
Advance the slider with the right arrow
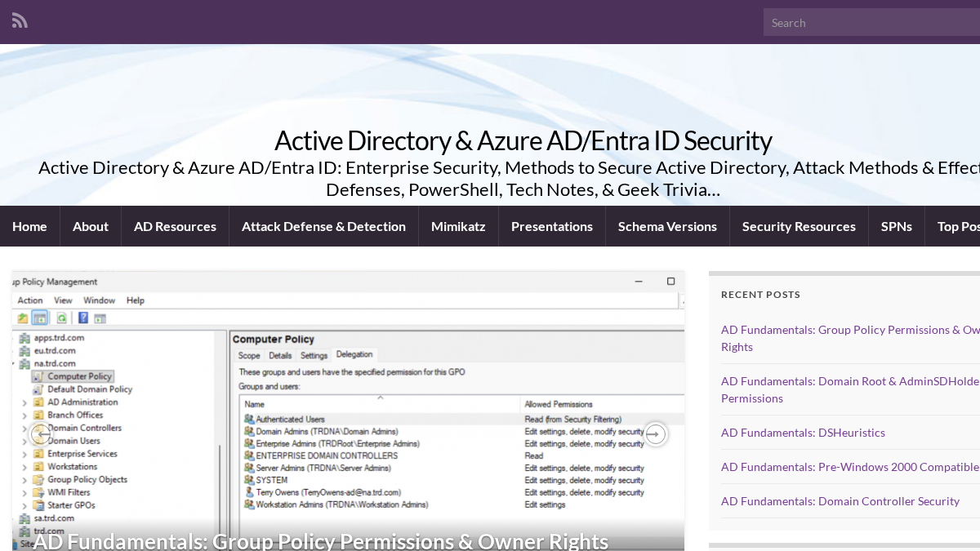(655, 434)
